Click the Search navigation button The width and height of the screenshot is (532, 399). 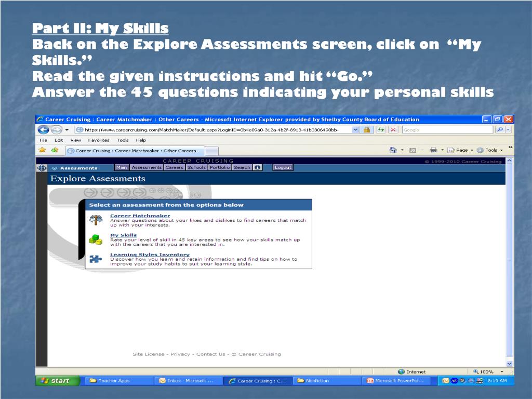click(x=242, y=167)
